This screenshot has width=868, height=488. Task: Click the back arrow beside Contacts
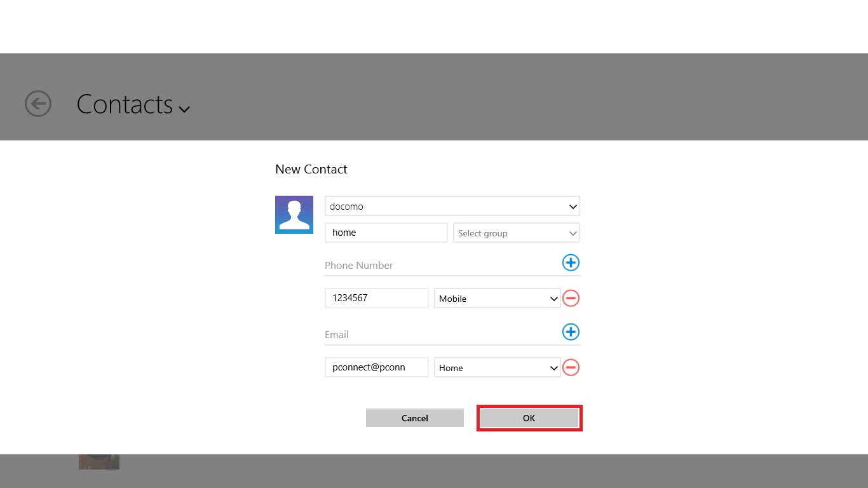click(x=38, y=104)
